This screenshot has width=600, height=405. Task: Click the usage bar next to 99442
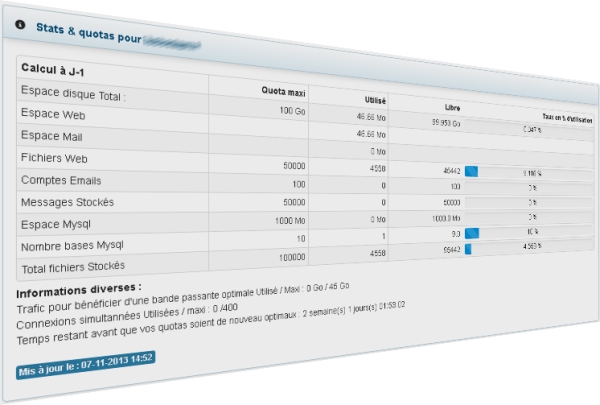pos(530,247)
